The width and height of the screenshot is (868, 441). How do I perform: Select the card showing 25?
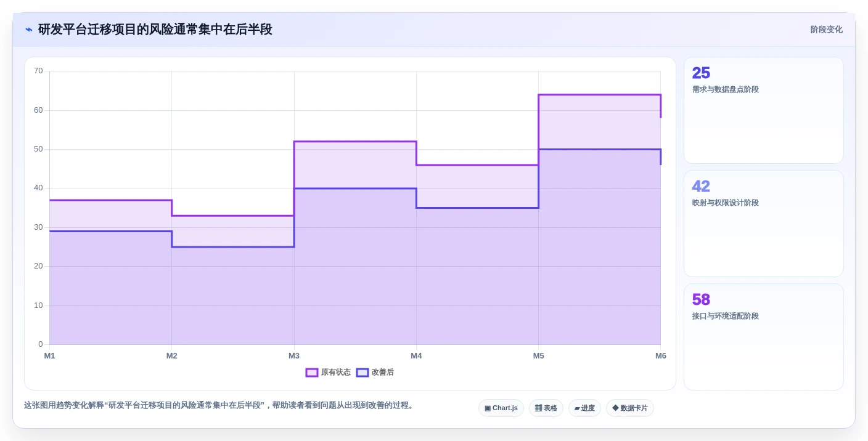tap(763, 110)
